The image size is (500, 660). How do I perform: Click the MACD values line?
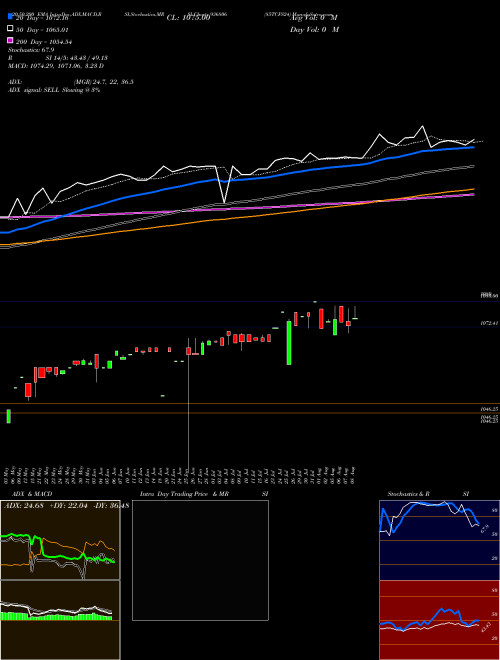click(x=56, y=66)
